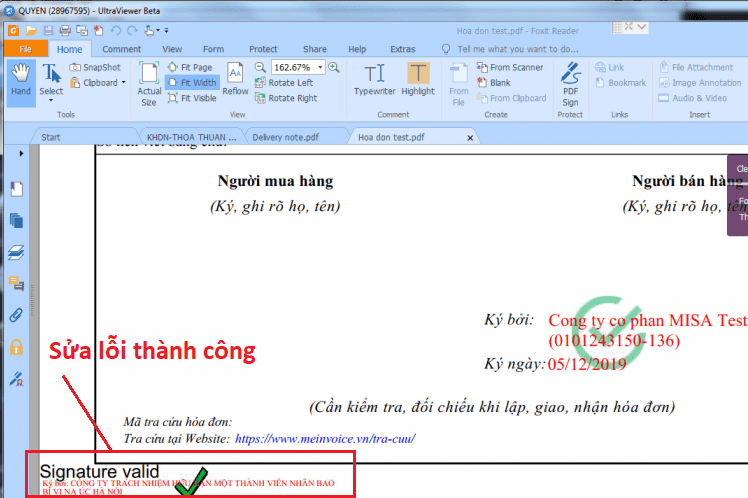The image size is (748, 498).
Task: Click the Redo arrow icon
Action: click(x=132, y=31)
